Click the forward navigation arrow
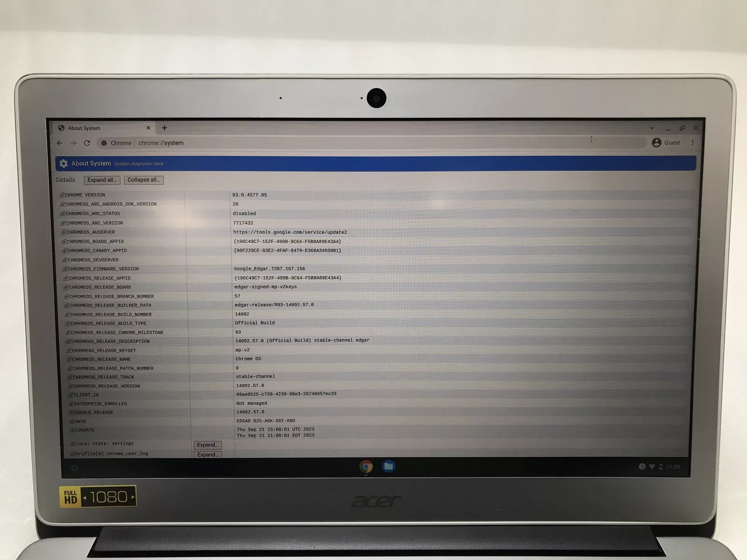The width and height of the screenshot is (747, 560). pos(73,143)
